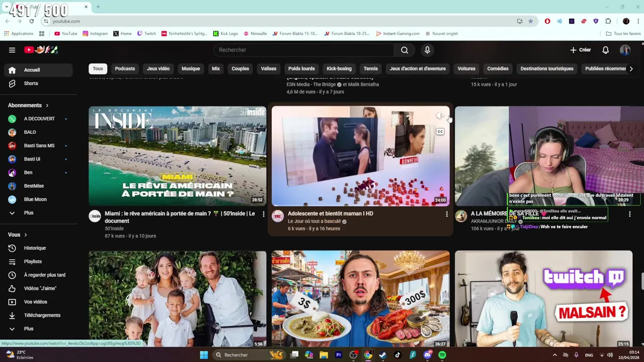Open Vidéos "J'aime" in the sidebar
Image resolution: width=644 pixels, height=362 pixels.
(38, 289)
